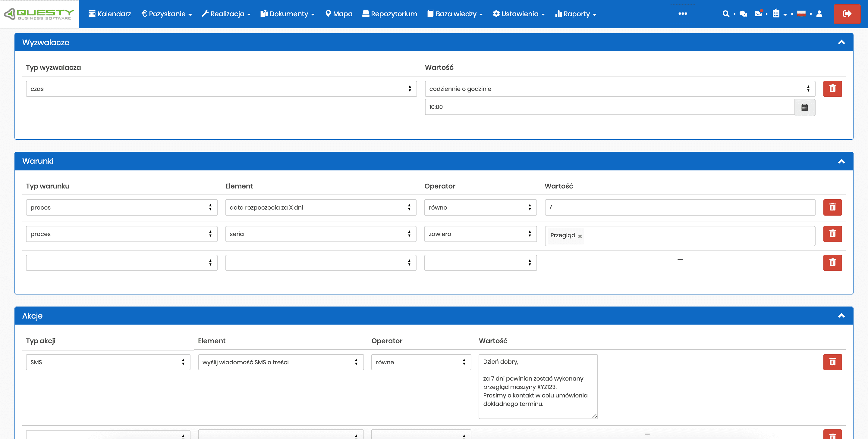
Task: Change language via the Polish flag
Action: [x=801, y=14]
